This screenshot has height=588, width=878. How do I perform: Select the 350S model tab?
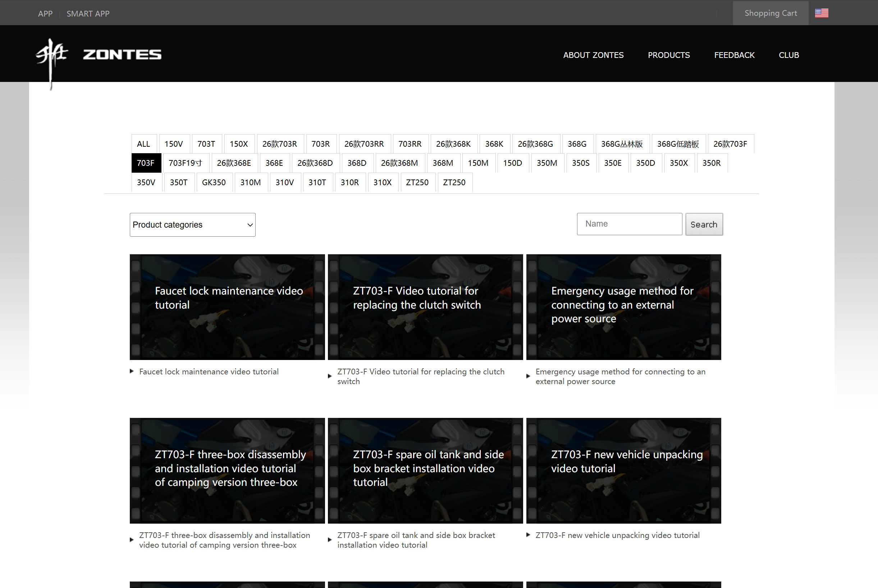[581, 163]
